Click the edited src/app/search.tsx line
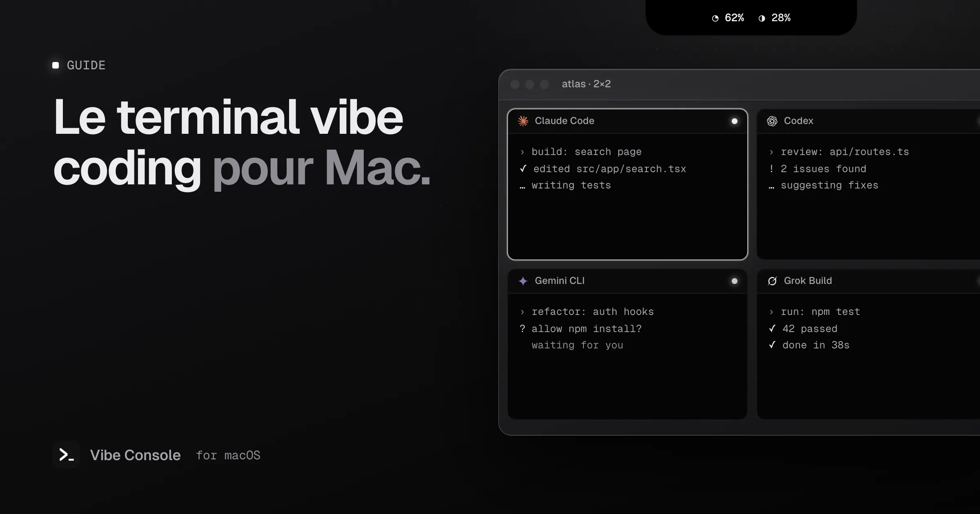Image resolution: width=980 pixels, height=514 pixels. [x=603, y=168]
